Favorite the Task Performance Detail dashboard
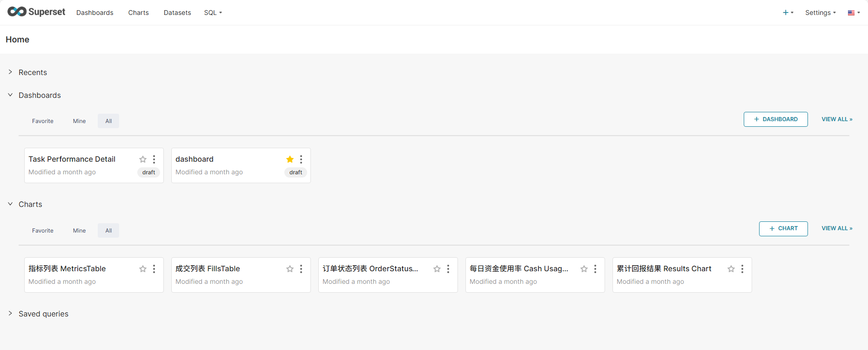The height and width of the screenshot is (350, 868). tap(143, 159)
